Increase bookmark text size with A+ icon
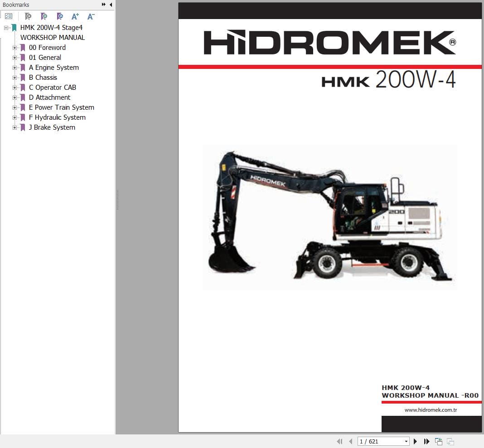 [75, 16]
